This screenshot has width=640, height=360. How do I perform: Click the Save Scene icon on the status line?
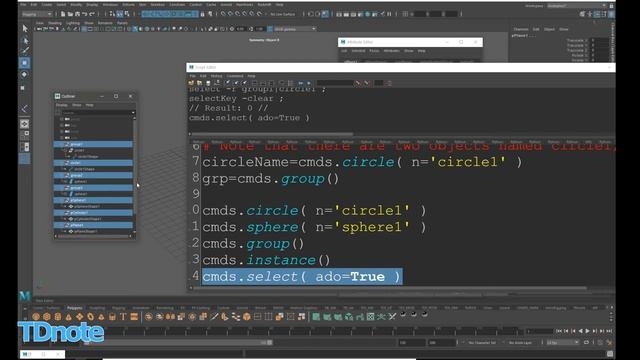pos(77,14)
